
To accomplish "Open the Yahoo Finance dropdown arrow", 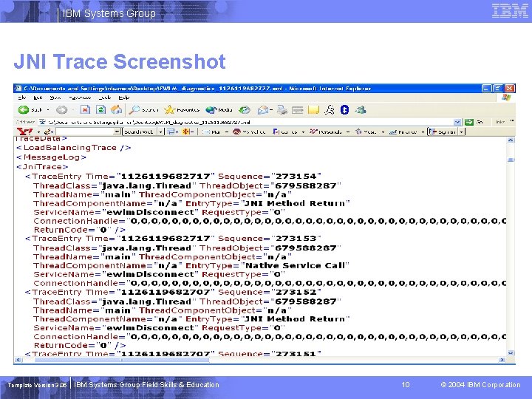I will pos(423,132).
